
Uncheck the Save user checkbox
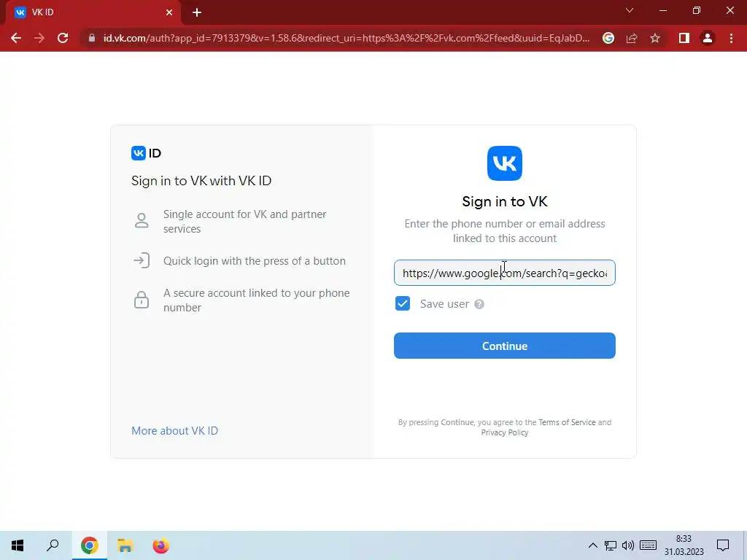coord(403,303)
